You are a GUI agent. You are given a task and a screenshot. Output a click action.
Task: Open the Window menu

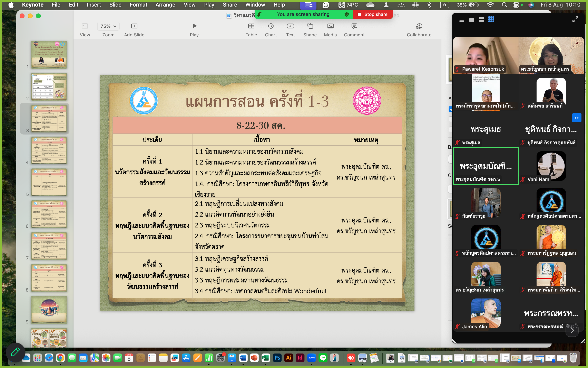255,5
